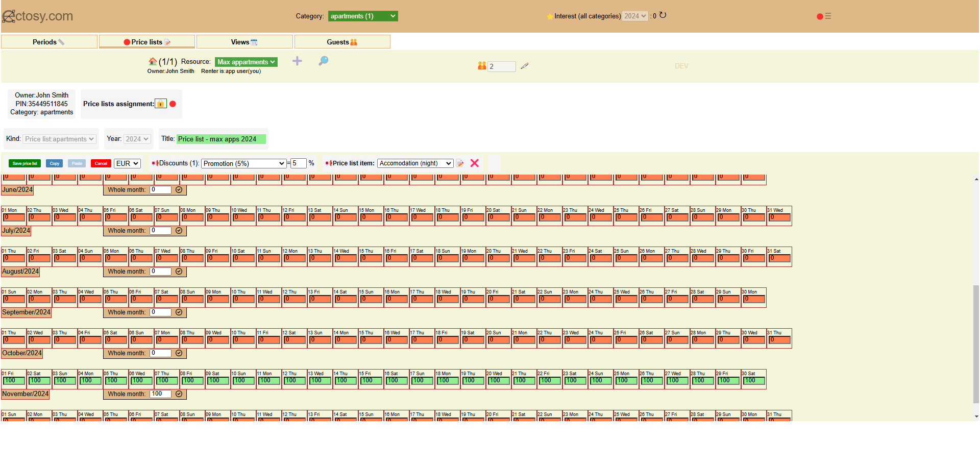This screenshot has width=980, height=465.
Task: Click the pencil icon beside guest count
Action: click(x=524, y=66)
